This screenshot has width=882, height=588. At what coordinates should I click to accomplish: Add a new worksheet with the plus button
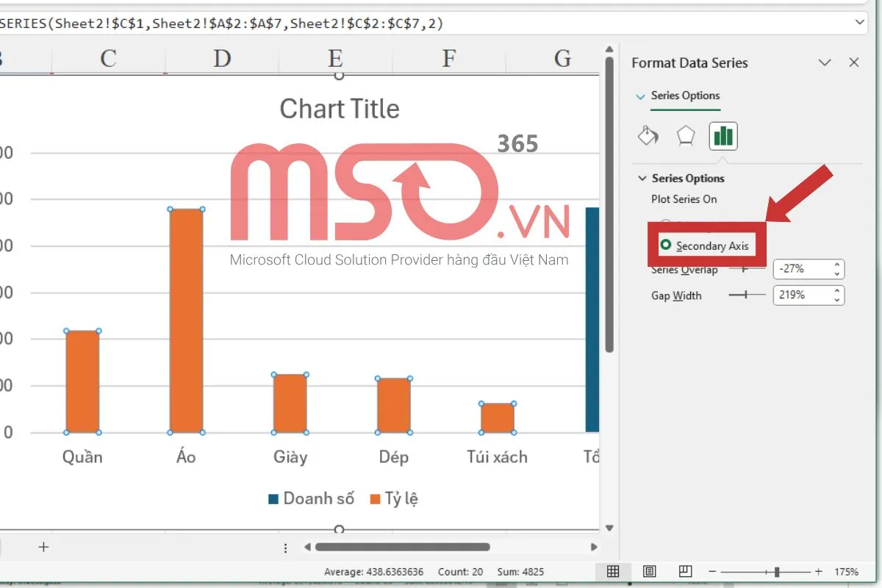point(43,547)
